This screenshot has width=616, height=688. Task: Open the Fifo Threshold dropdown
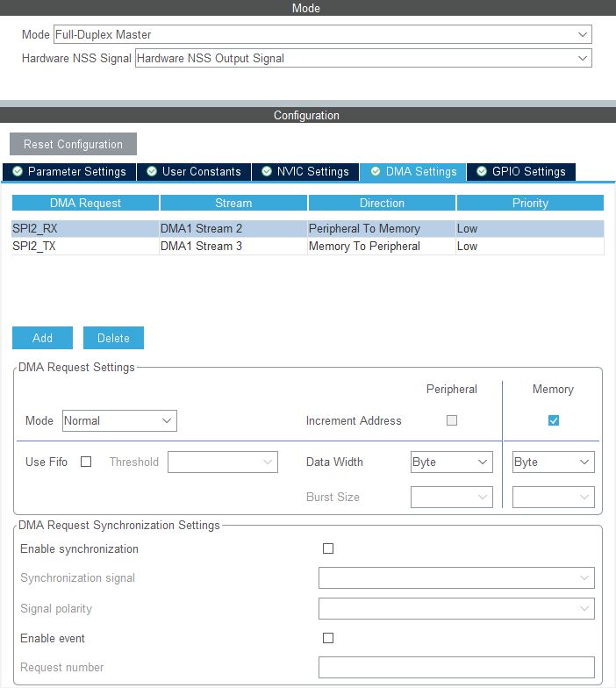pyautogui.click(x=223, y=462)
